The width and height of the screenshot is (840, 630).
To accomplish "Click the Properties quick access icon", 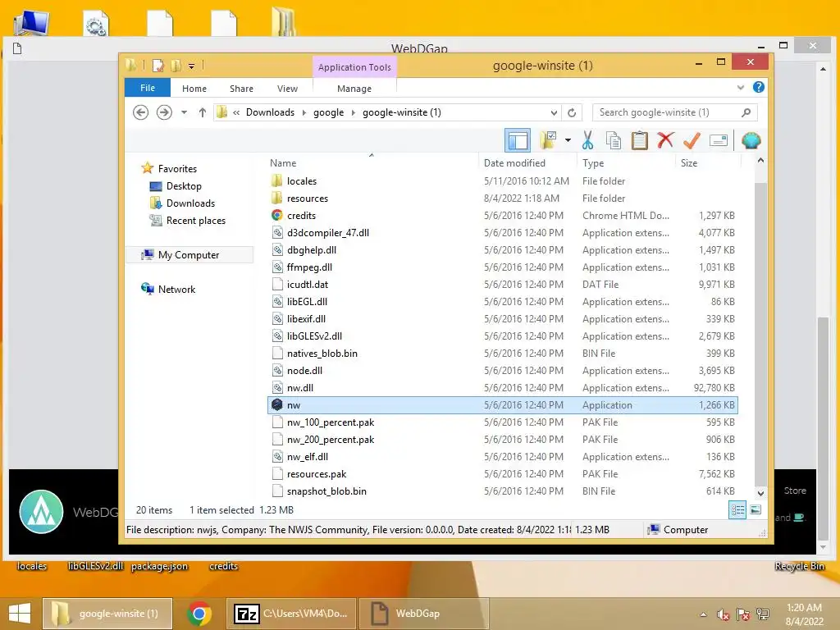I will [157, 66].
